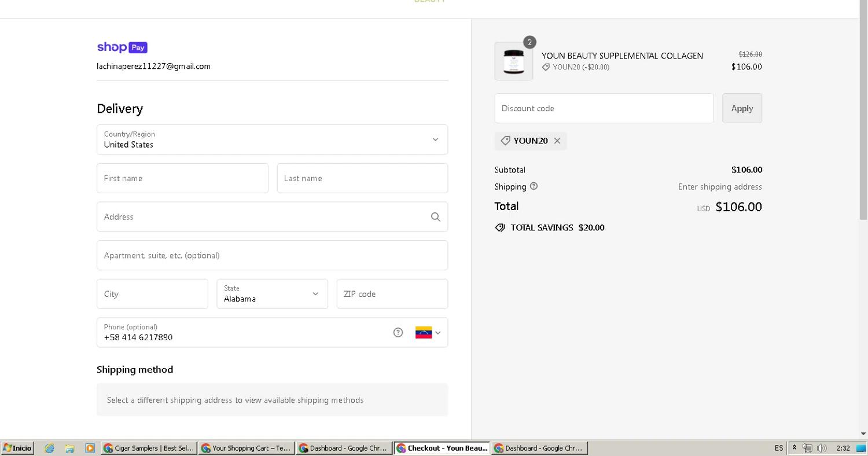Click the City input field
This screenshot has width=868, height=456.
152,294
